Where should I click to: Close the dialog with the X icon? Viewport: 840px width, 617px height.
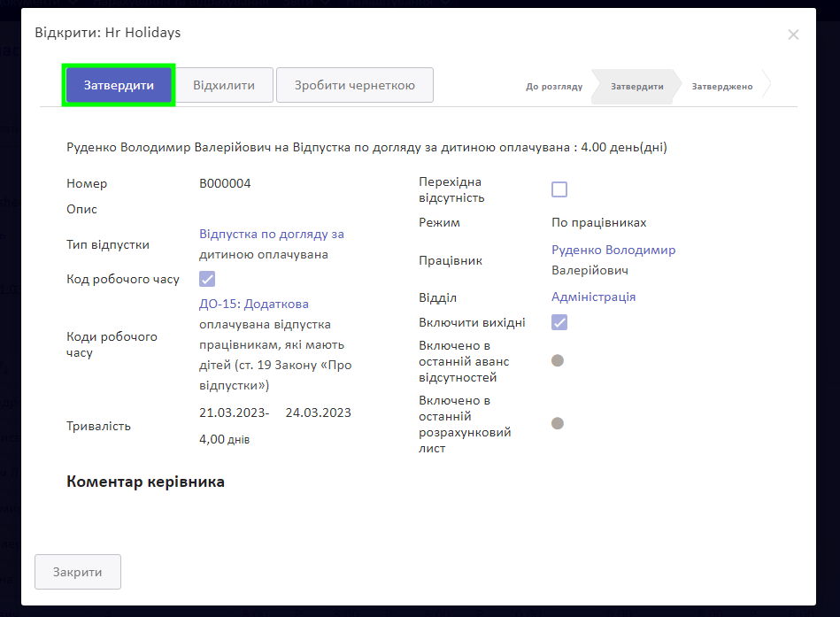point(792,35)
